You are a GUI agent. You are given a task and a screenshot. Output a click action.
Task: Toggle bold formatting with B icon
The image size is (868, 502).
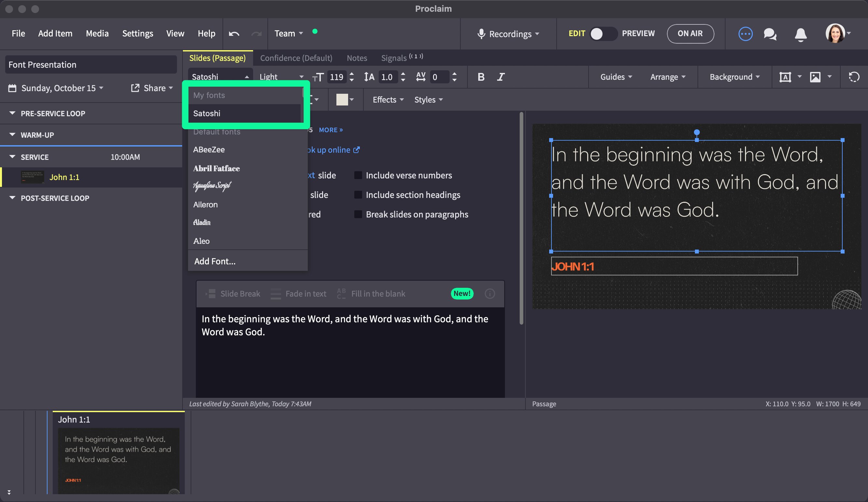pyautogui.click(x=481, y=77)
